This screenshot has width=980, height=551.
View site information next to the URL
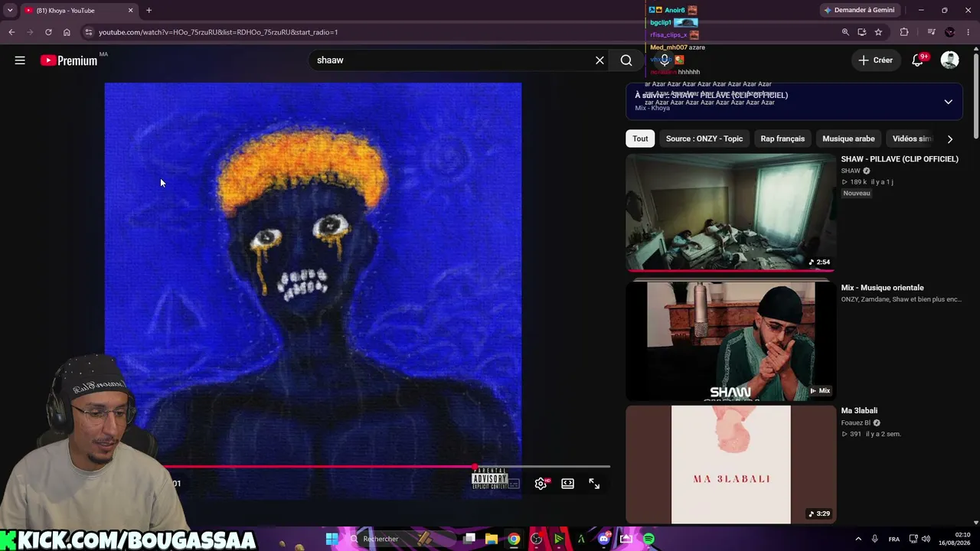pyautogui.click(x=88, y=32)
